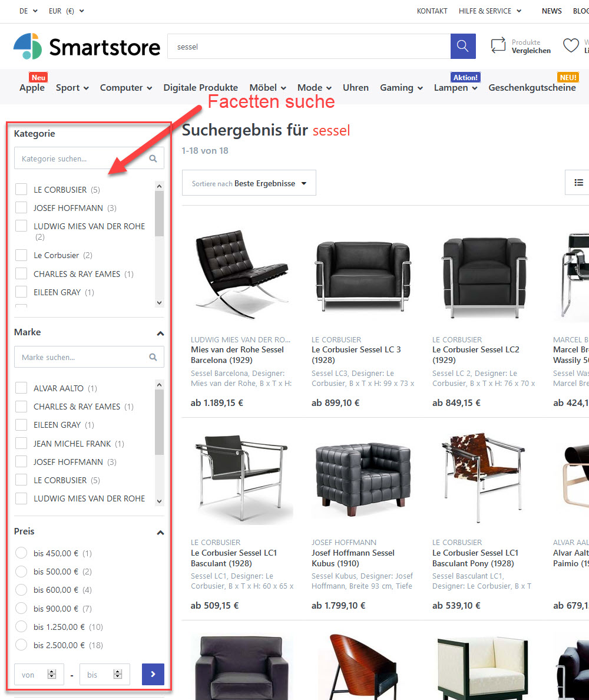Image resolution: width=589 pixels, height=700 pixels.
Task: Click the magnifier in 'Kategorie suchen' field
Action: (x=153, y=158)
